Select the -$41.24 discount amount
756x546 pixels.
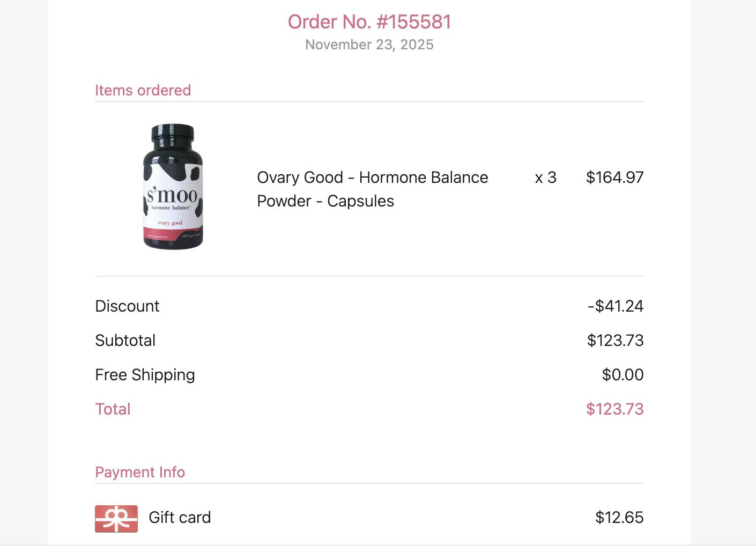pos(615,306)
